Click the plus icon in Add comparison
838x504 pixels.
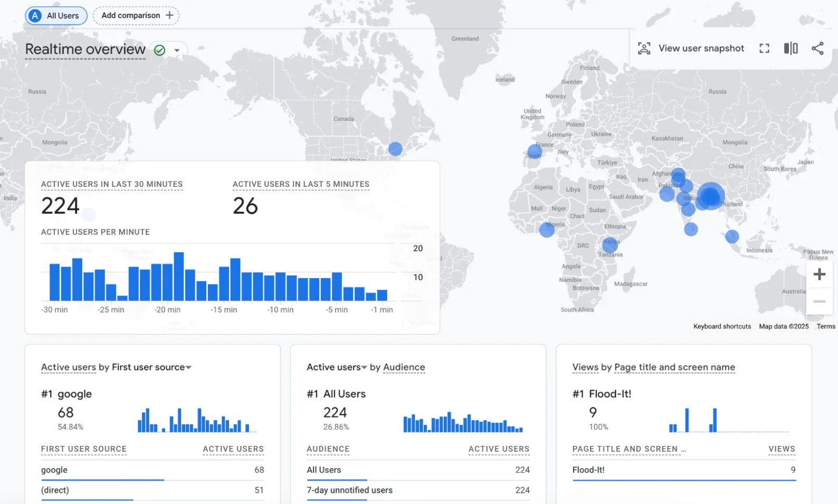click(169, 15)
